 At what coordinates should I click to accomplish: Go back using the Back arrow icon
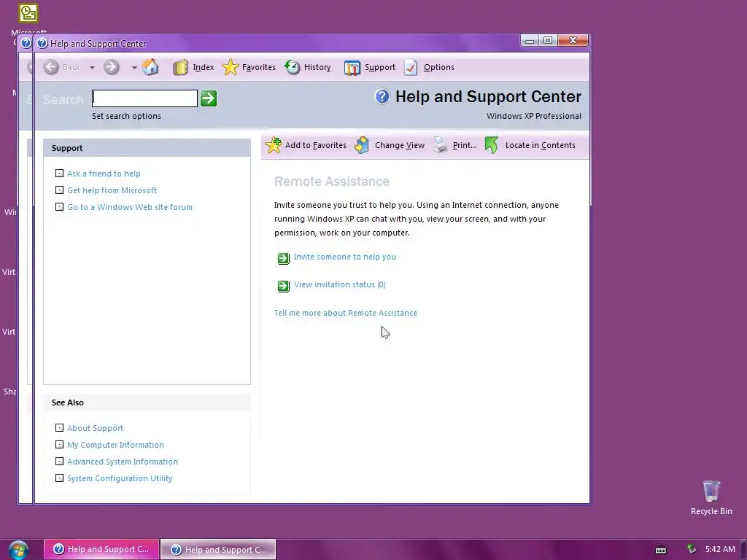[x=51, y=67]
